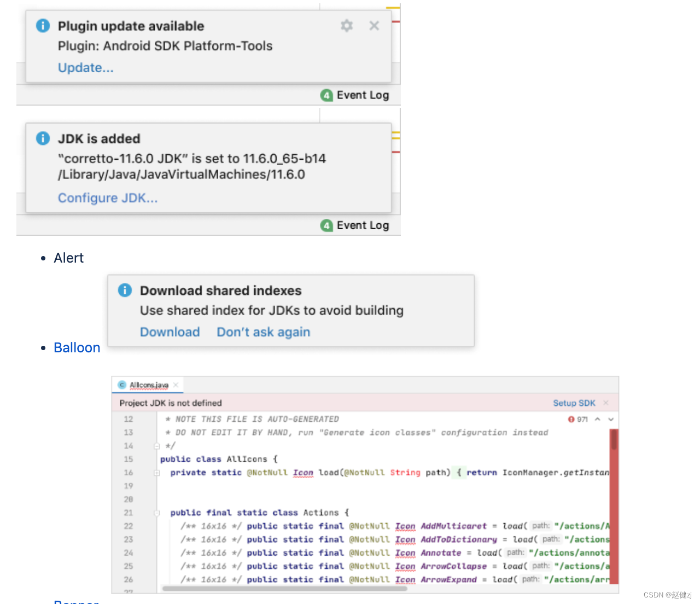Click the red error count indicator 971
This screenshot has height=604, width=700.
(x=578, y=420)
